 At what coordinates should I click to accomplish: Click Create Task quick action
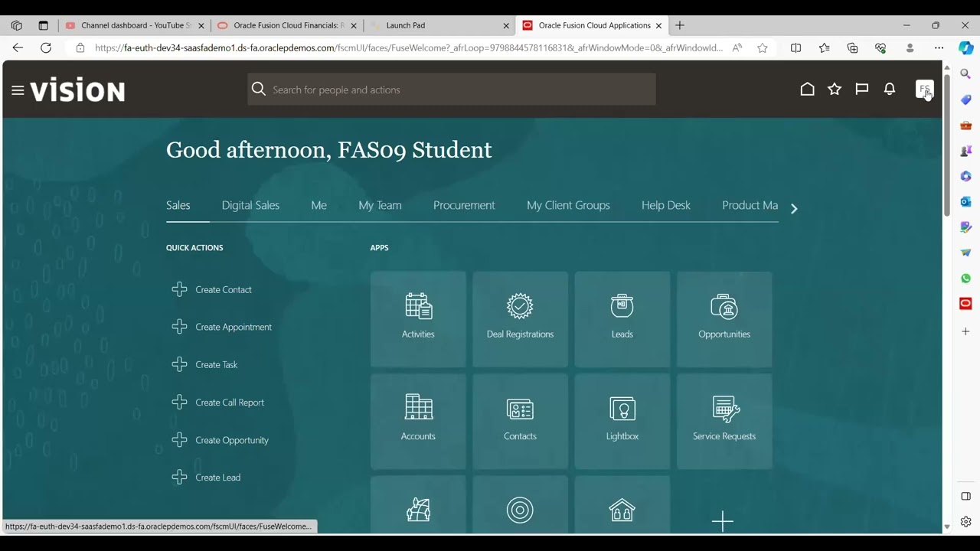pyautogui.click(x=217, y=364)
